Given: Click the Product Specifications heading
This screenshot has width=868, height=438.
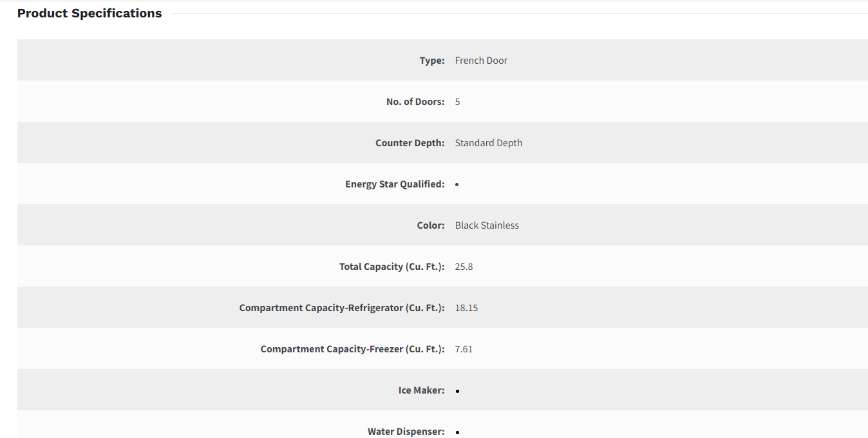Looking at the screenshot, I should pos(90,14).
